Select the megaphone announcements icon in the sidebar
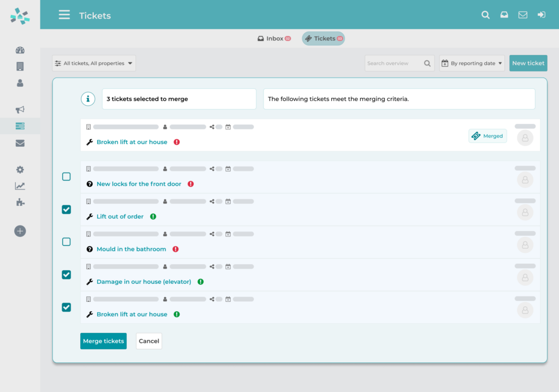 tap(20, 109)
